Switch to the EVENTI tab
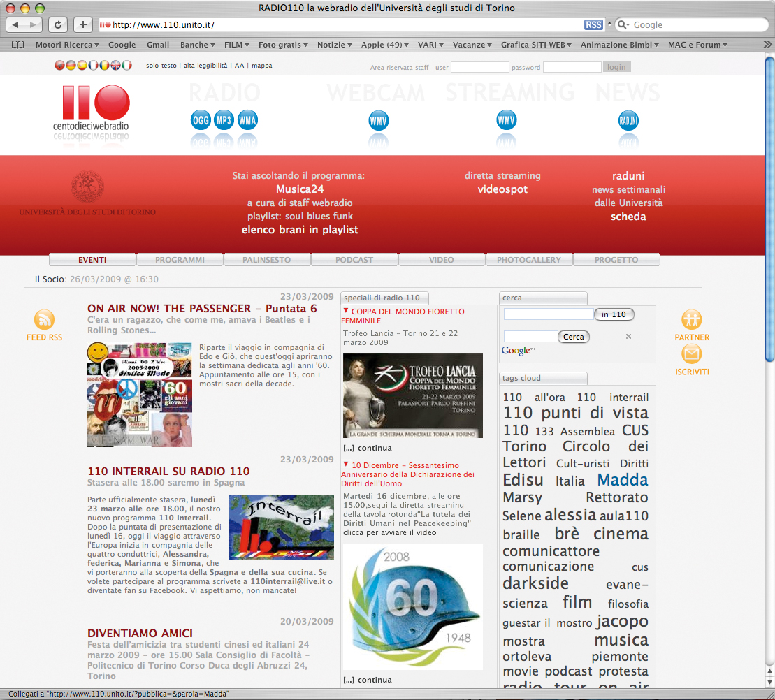Image resolution: width=775 pixels, height=700 pixels. 92,259
